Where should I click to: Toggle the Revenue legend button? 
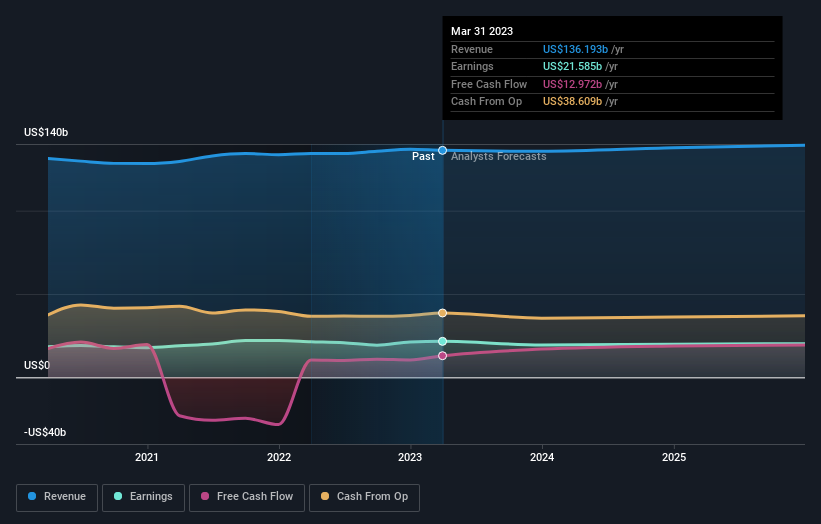pos(57,497)
